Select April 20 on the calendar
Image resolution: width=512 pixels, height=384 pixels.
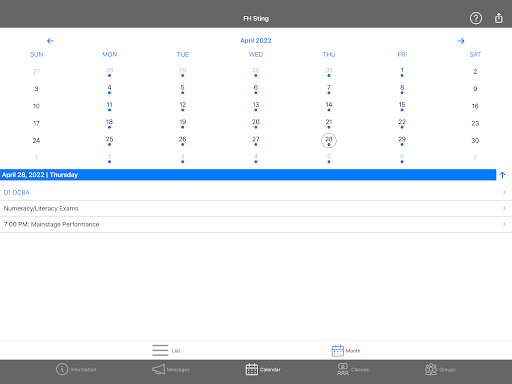(x=256, y=123)
